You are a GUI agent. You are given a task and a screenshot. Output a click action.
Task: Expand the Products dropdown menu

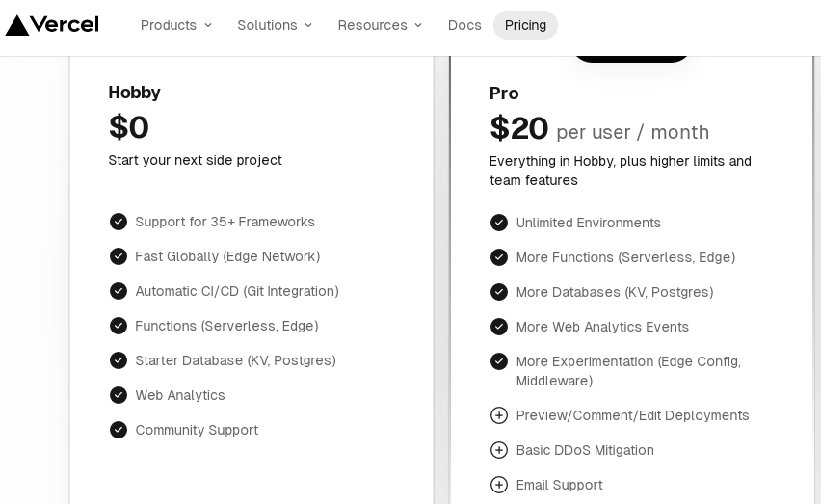pyautogui.click(x=176, y=25)
